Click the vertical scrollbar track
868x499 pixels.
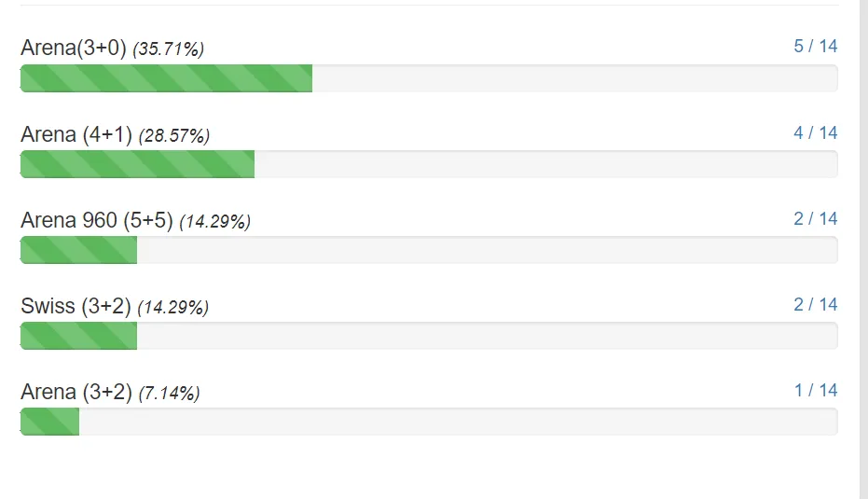coord(863,249)
